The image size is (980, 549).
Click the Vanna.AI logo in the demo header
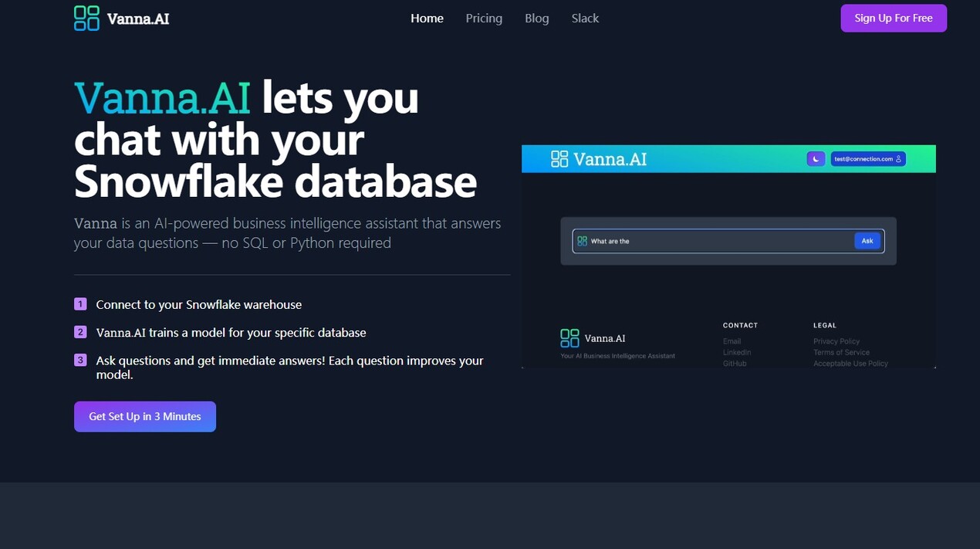click(599, 159)
